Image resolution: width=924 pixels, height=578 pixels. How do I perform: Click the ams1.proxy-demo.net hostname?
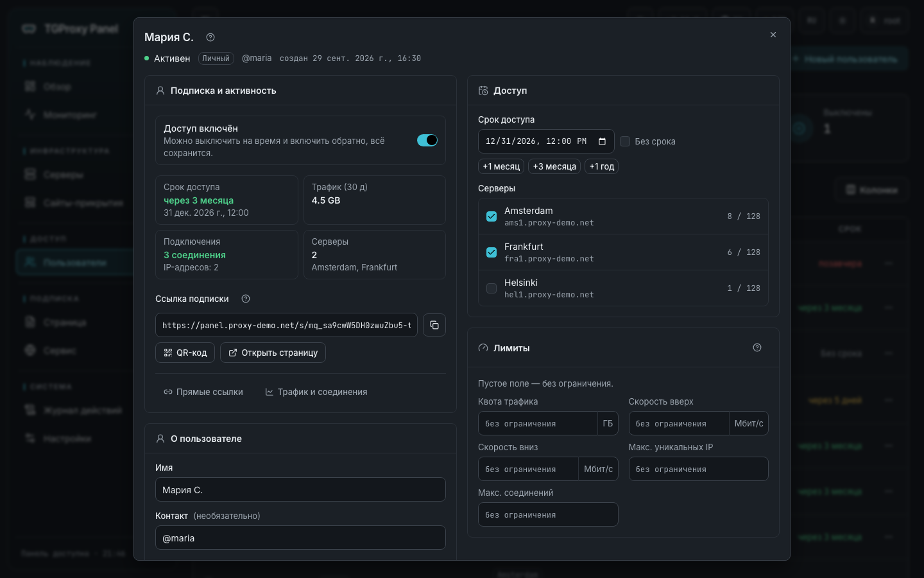[549, 223]
